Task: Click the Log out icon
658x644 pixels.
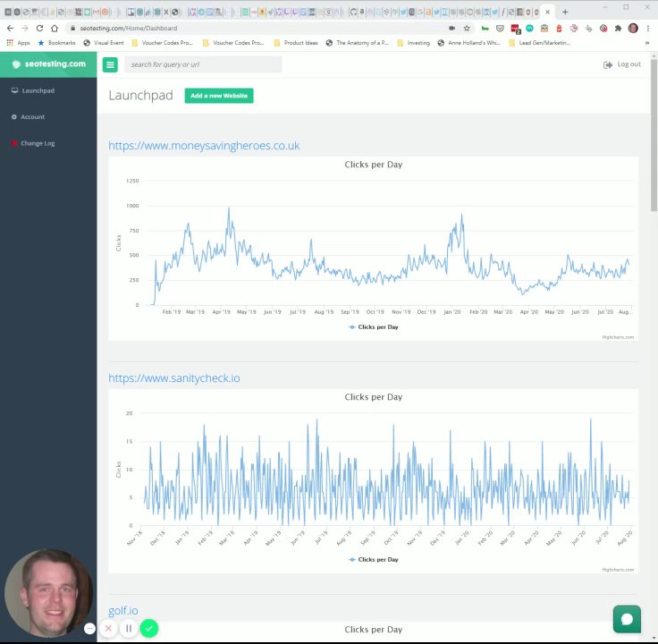Action: [x=607, y=64]
